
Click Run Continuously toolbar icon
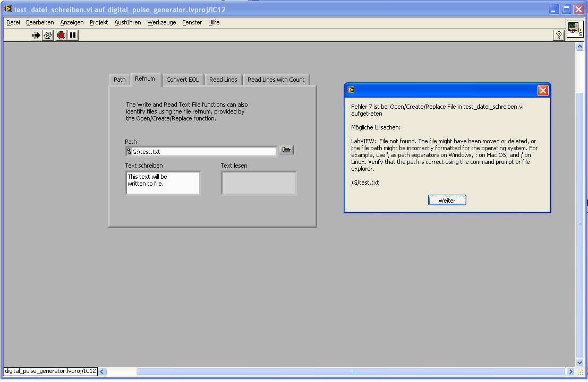[x=48, y=35]
